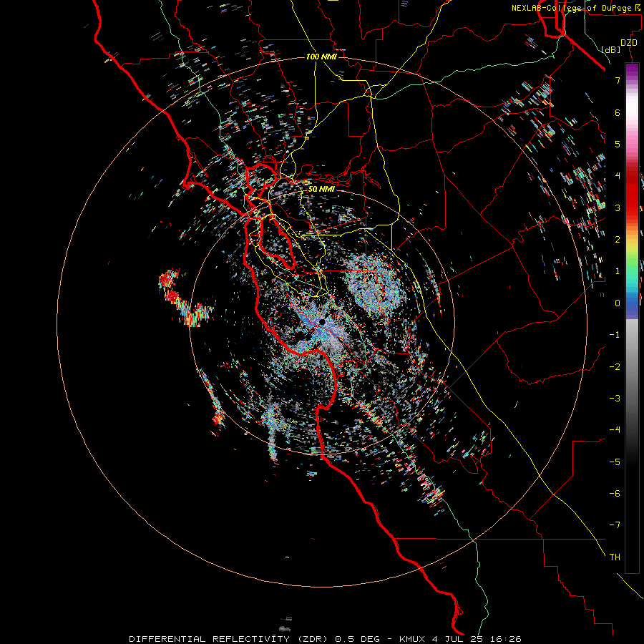This screenshot has height=644, width=644.
Task: Click the 1 value on the scale
Action: 618,271
